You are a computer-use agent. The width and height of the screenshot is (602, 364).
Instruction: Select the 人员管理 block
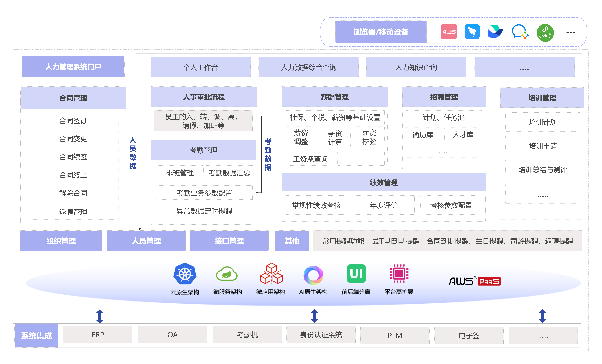[146, 241]
